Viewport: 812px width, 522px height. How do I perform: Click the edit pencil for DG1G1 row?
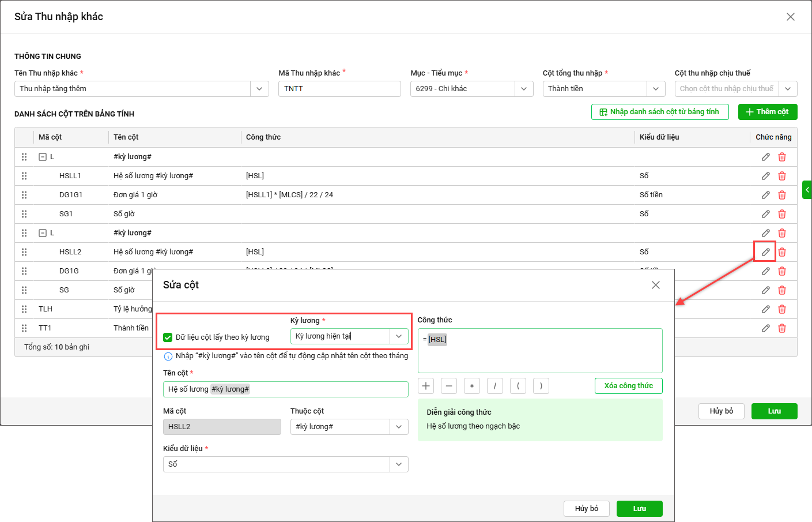(765, 195)
